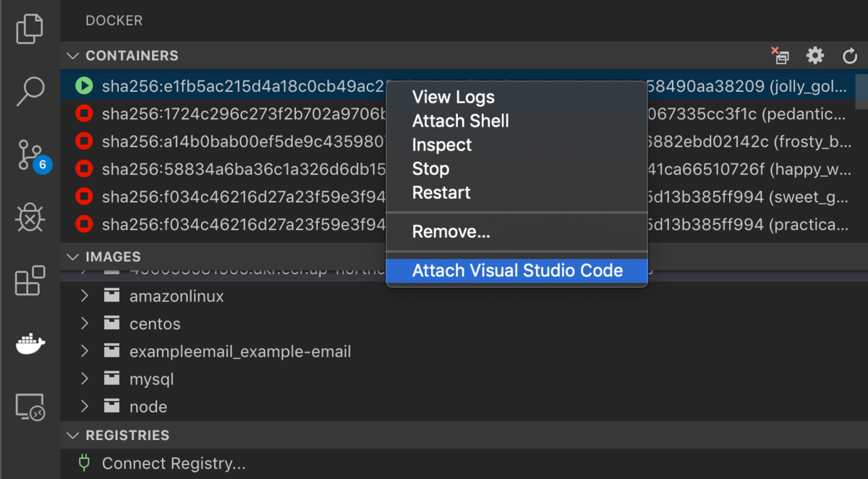Click the amazonlinux label
The image size is (868, 479).
point(176,297)
